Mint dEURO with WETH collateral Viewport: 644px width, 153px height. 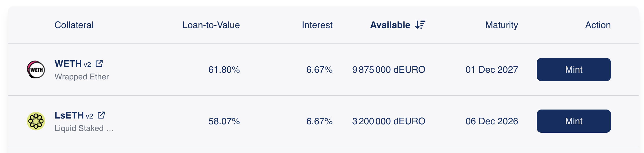(574, 70)
